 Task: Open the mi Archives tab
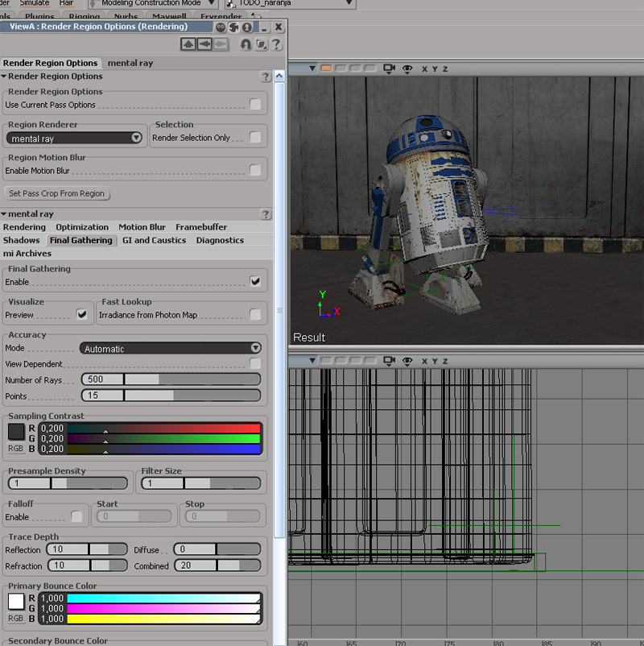[27, 254]
